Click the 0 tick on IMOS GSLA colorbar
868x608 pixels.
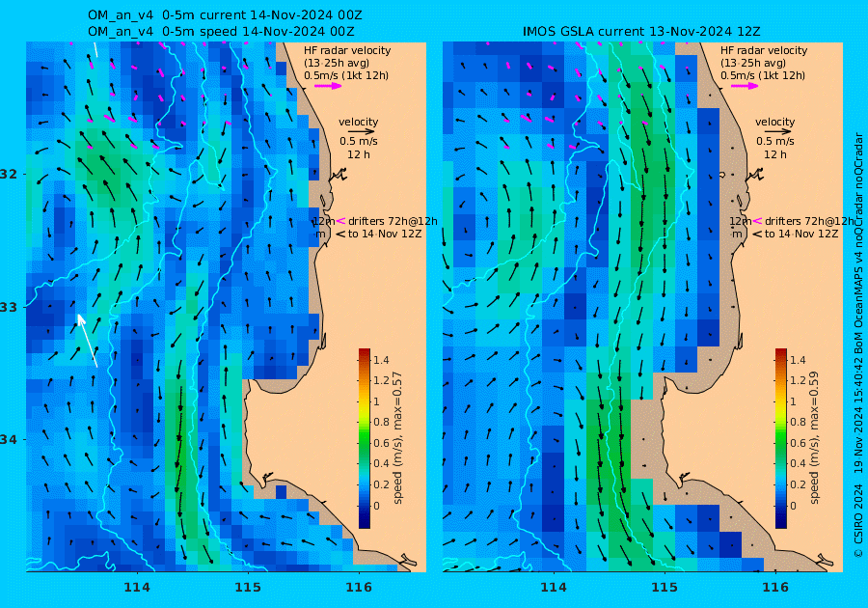pyautogui.click(x=793, y=506)
